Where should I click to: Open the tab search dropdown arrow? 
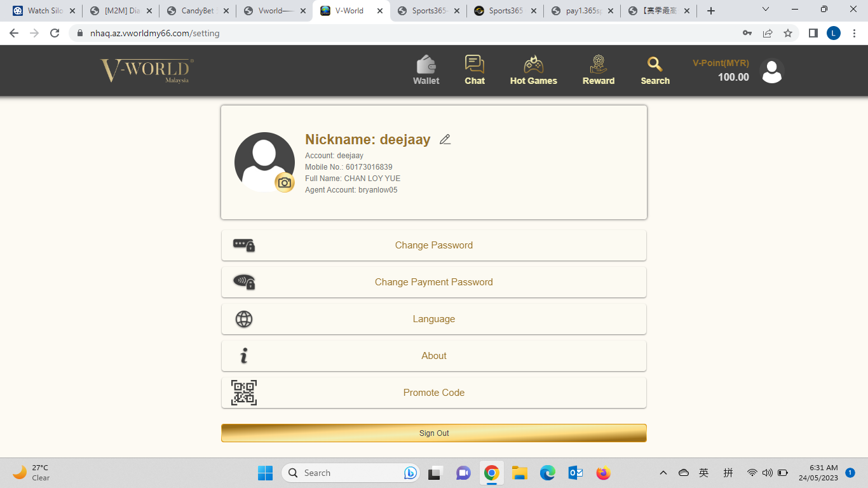click(766, 10)
